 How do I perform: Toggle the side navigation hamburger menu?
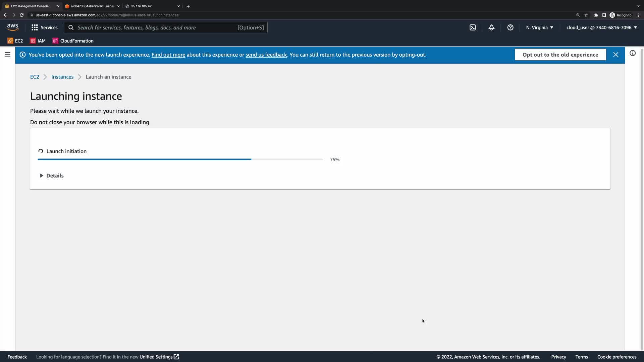(x=7, y=54)
